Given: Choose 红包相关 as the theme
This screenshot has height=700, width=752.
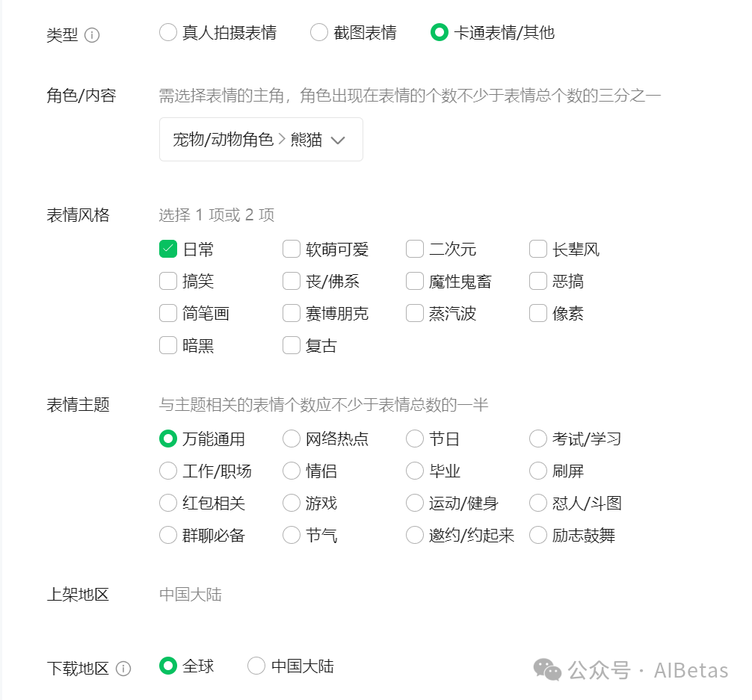Looking at the screenshot, I should pyautogui.click(x=167, y=504).
